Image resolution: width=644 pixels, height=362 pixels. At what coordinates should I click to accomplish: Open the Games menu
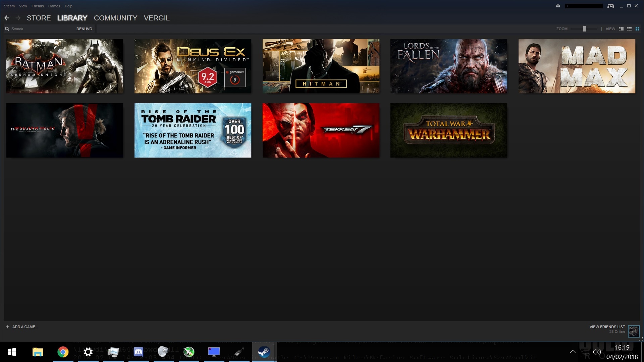[x=54, y=6]
